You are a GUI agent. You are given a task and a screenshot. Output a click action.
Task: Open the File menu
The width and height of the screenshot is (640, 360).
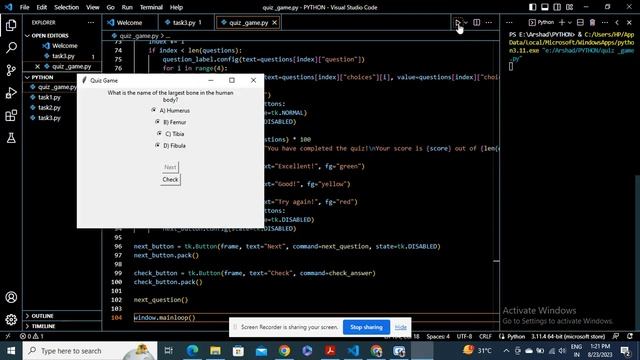[24, 7]
